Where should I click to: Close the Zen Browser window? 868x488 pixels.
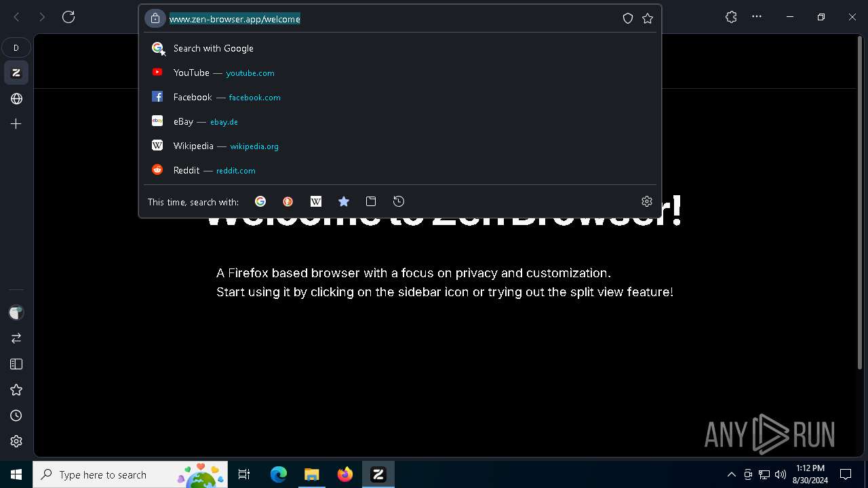[x=852, y=17]
